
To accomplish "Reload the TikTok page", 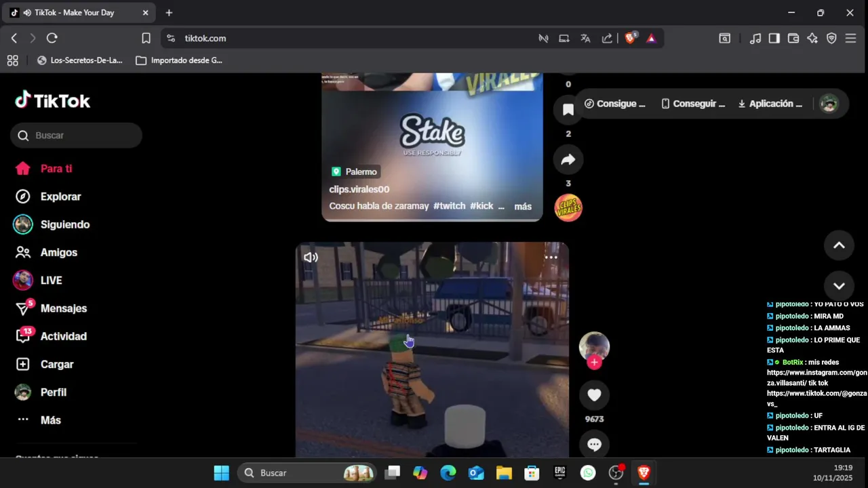I will coord(52,39).
